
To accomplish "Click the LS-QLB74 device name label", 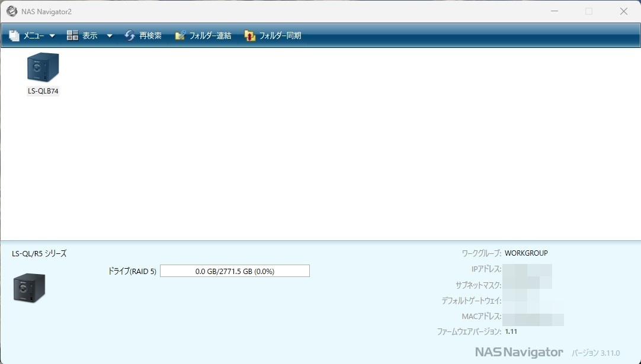I will pos(43,91).
